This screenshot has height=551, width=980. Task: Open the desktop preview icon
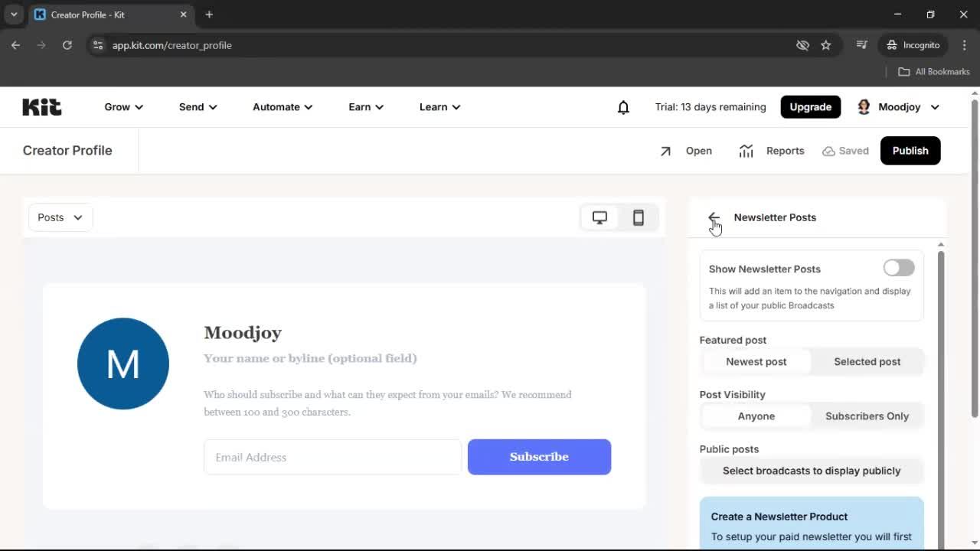pyautogui.click(x=599, y=217)
